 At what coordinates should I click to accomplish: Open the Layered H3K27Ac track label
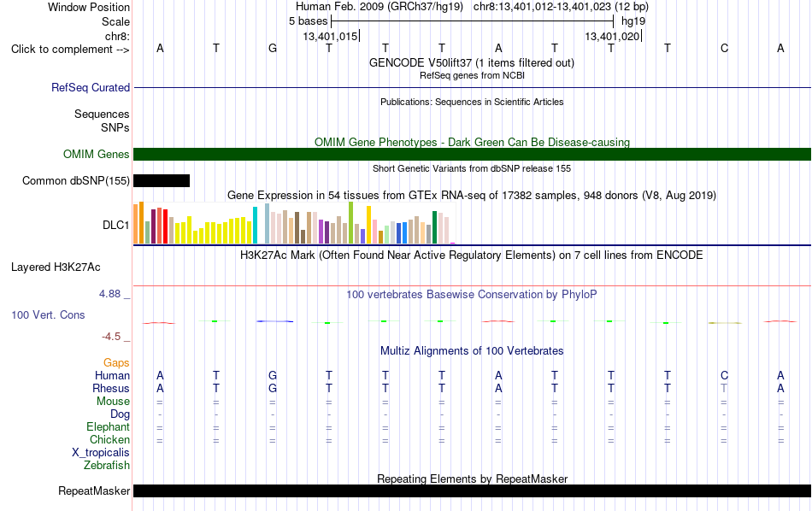(x=56, y=267)
